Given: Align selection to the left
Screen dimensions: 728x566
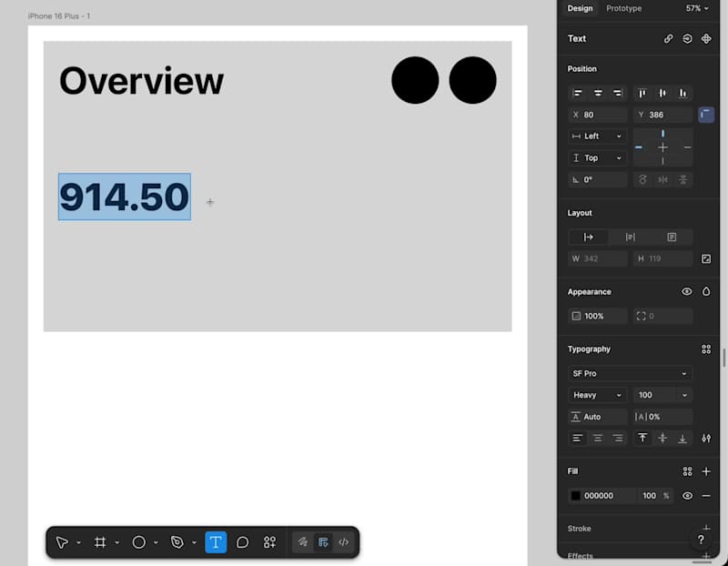Looking at the screenshot, I should [578, 94].
